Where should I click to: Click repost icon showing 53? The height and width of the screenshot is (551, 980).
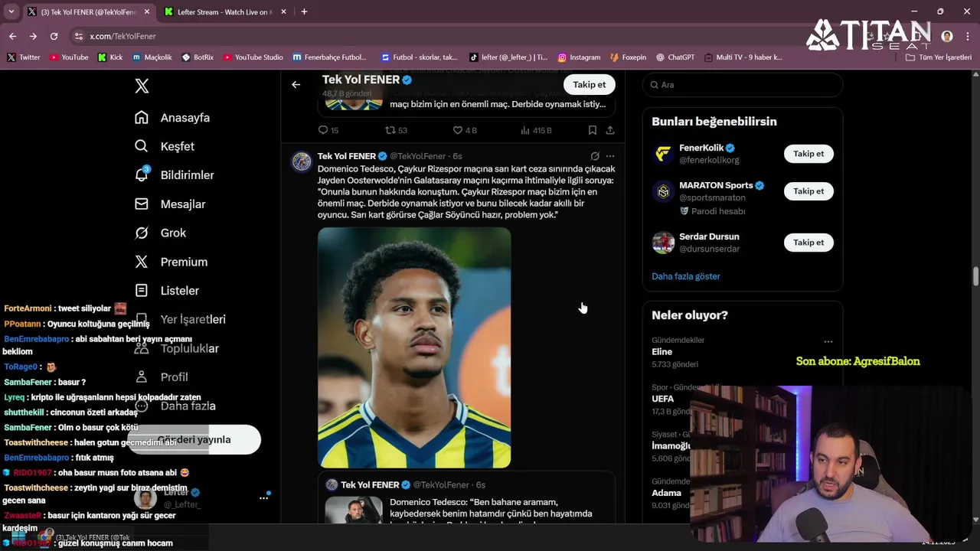point(390,130)
